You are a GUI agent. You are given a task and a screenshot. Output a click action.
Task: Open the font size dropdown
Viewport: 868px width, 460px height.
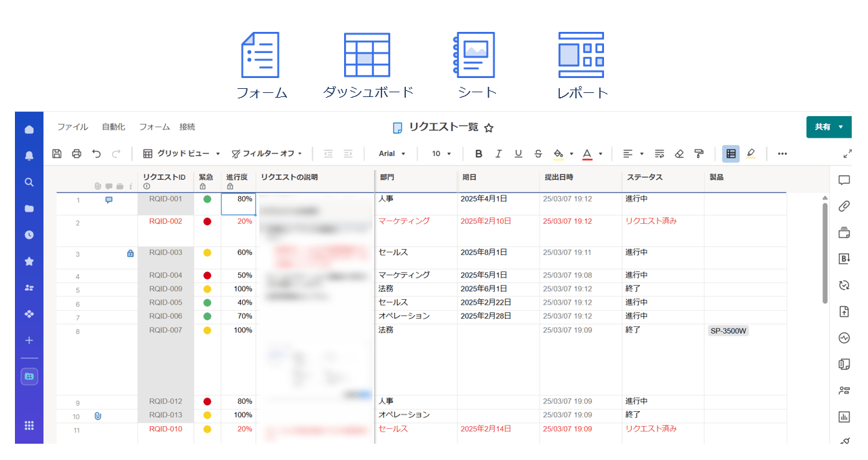440,153
